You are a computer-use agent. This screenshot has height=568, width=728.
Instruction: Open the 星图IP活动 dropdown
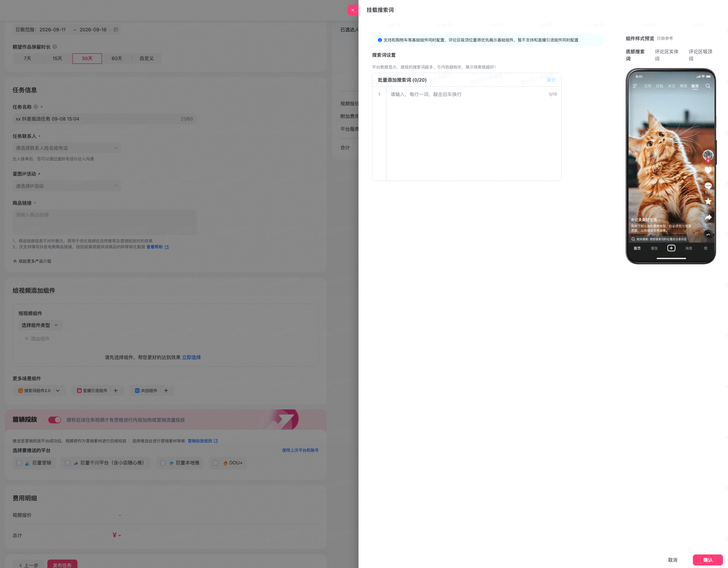(66, 186)
